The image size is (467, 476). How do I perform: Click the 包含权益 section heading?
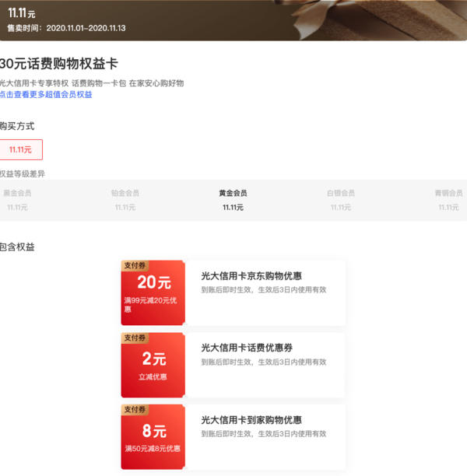pyautogui.click(x=17, y=247)
